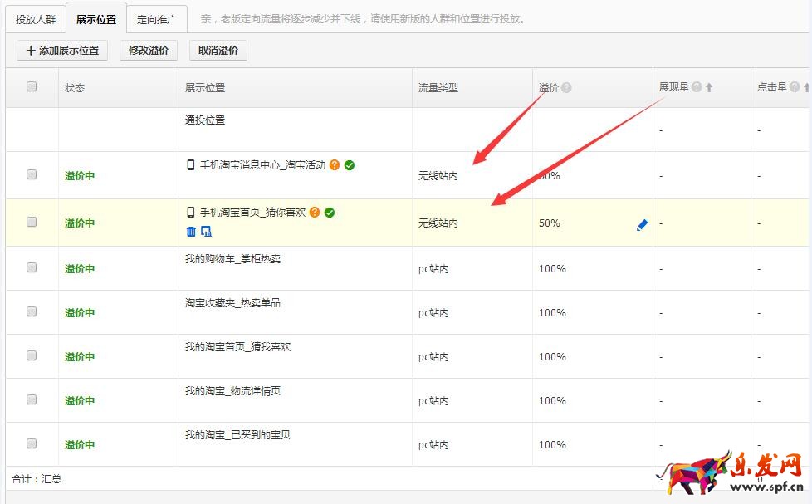
Task: Select checkbox for 淘宝收藏夹_热卖单品 row
Action: tap(32, 311)
